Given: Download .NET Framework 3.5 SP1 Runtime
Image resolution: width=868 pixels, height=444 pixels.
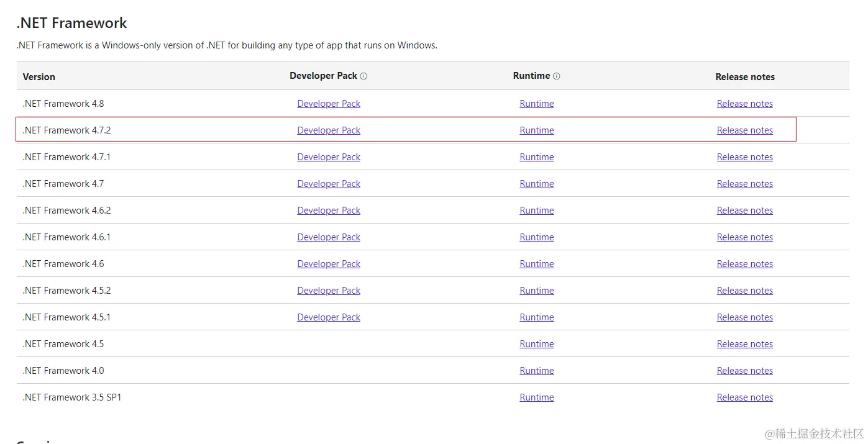Looking at the screenshot, I should (x=537, y=397).
